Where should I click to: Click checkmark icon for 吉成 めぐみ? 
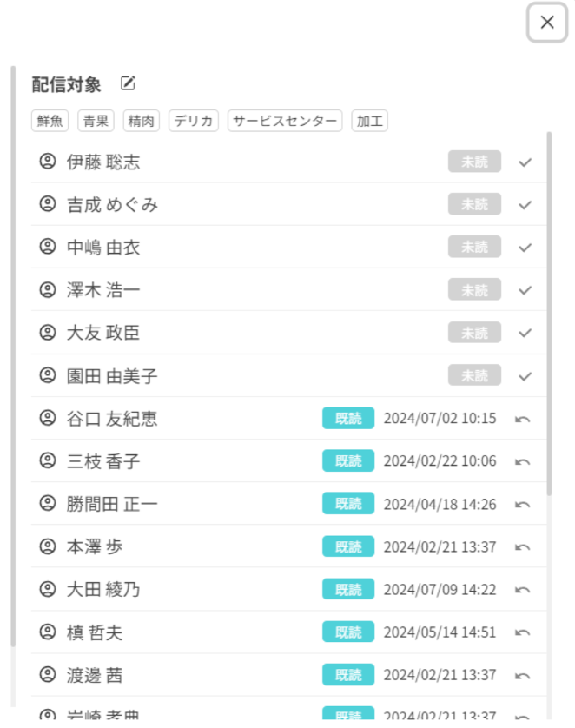(x=525, y=205)
